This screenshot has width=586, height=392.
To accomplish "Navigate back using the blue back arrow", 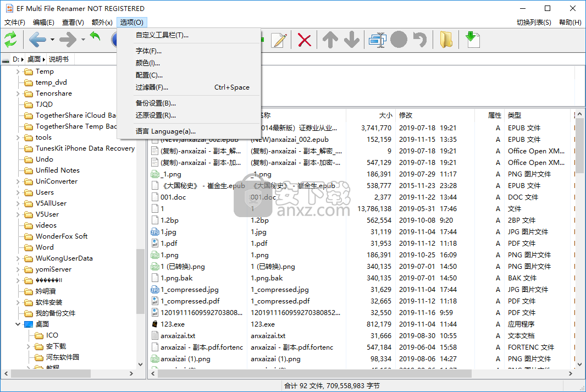I will pyautogui.click(x=37, y=40).
